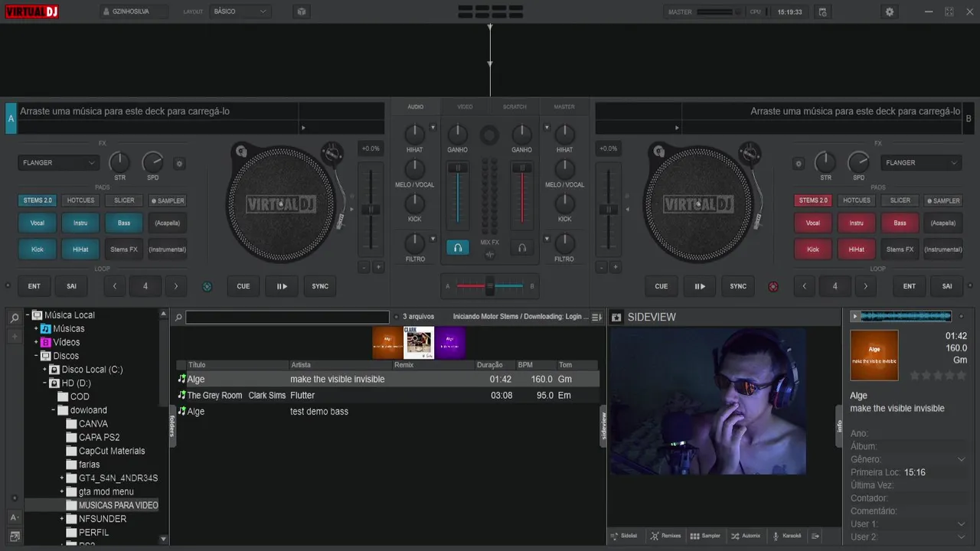The image size is (980, 551).
Task: Click the Músicas folder icon
Action: coord(45,328)
